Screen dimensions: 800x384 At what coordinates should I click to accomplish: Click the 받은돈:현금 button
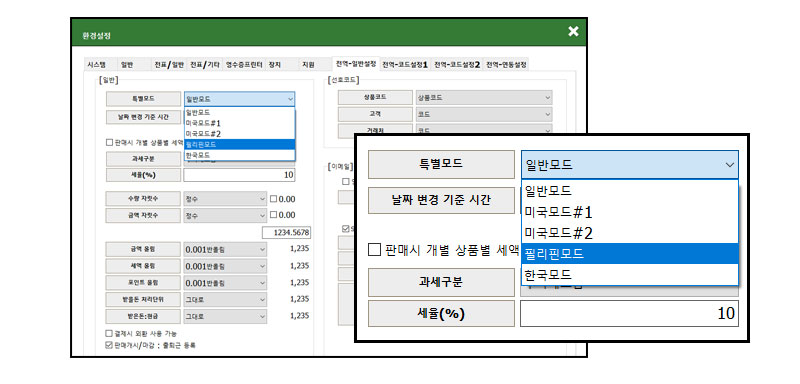(x=143, y=316)
